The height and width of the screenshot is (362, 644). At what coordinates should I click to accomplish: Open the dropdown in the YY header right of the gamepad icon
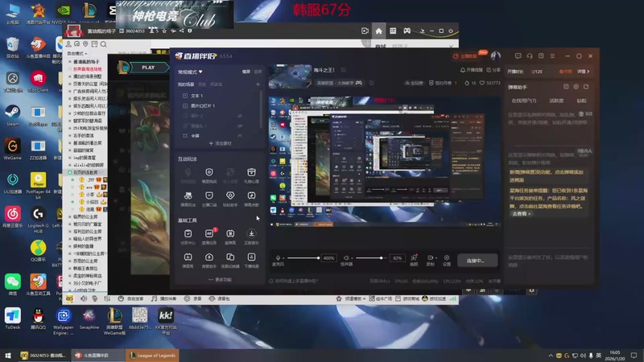click(422, 31)
